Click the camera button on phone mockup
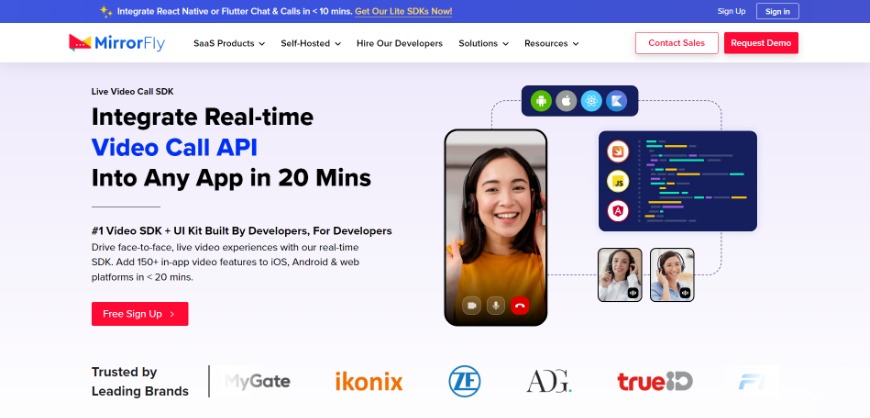 coord(472,305)
